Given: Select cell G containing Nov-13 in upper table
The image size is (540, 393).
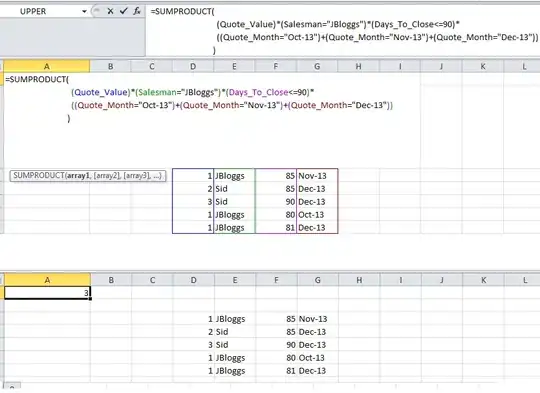Looking at the screenshot, I should point(317,176).
